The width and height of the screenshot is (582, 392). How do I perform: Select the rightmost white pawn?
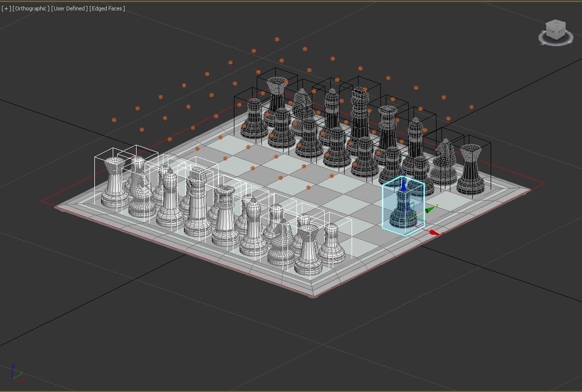coord(332,244)
